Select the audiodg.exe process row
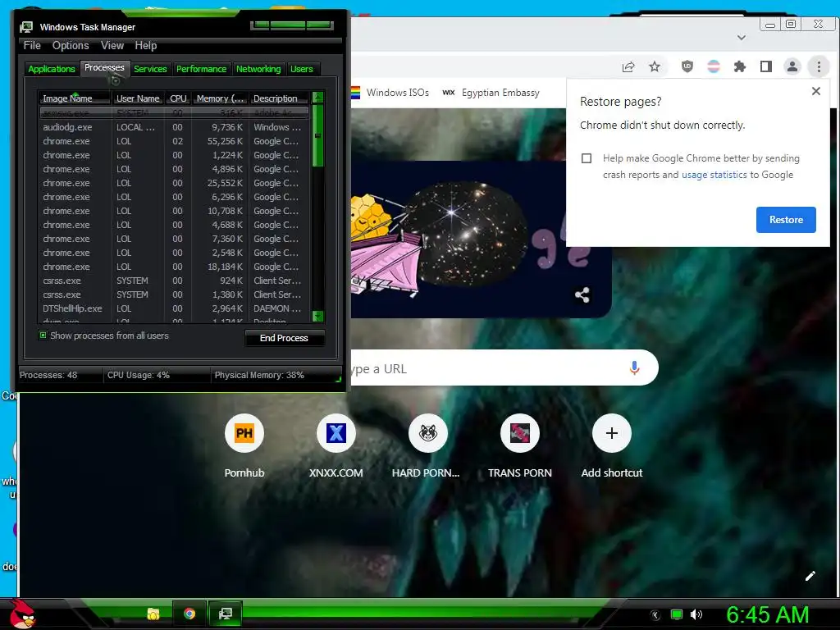The width and height of the screenshot is (840, 630). tap(174, 127)
